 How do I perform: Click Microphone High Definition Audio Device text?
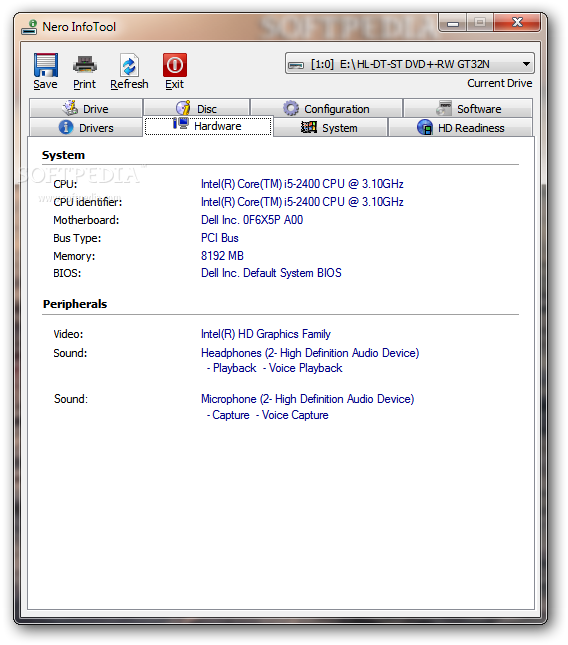tap(308, 399)
